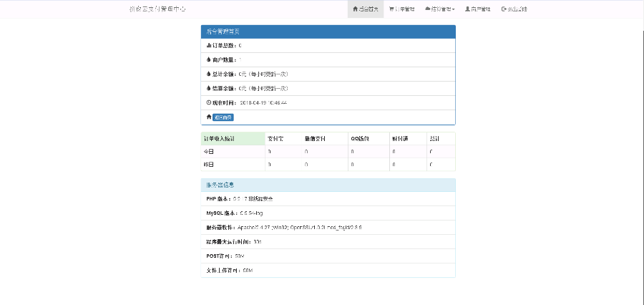Click the 退出登陆 logout link
Image resolution: width=644 pixels, height=305 pixels.
tap(514, 9)
